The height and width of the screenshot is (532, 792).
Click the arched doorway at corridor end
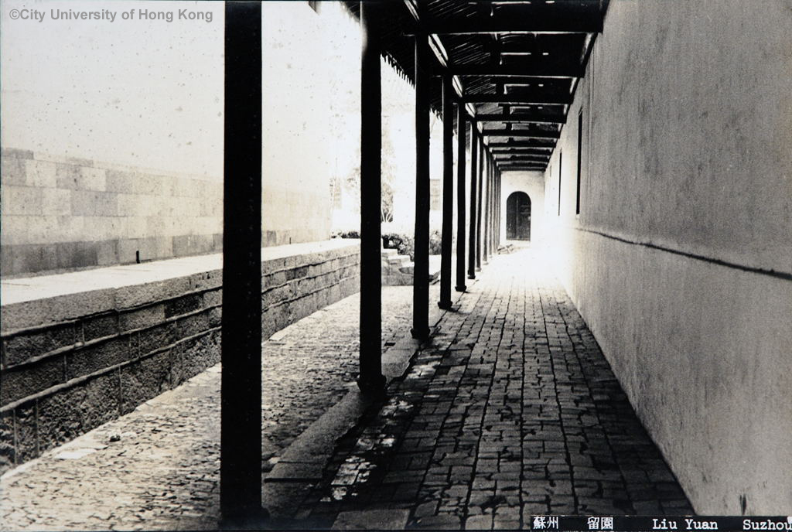coord(518,217)
